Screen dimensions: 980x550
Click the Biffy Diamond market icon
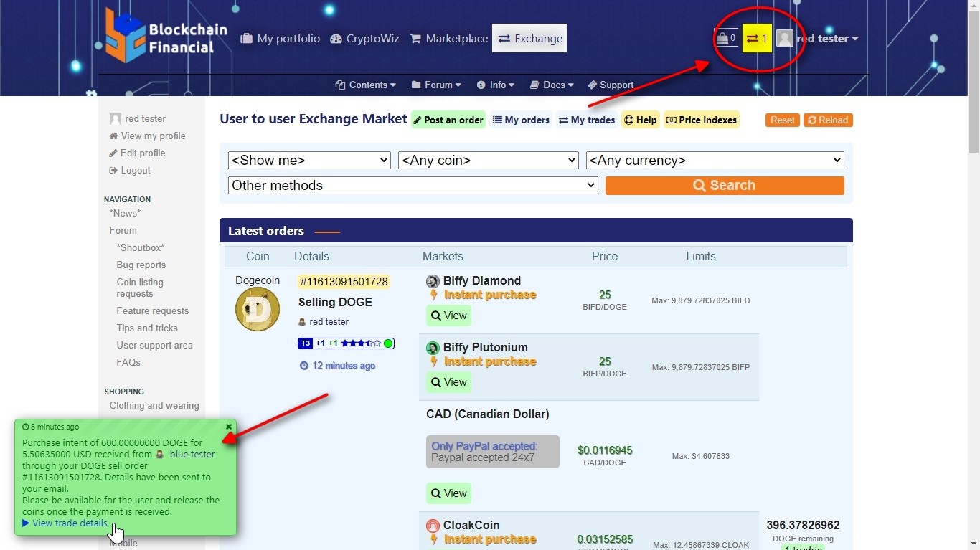tap(433, 281)
